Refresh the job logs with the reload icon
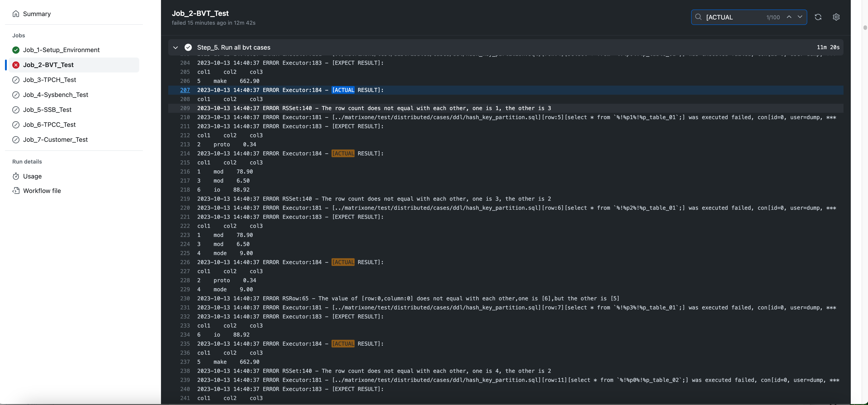Screen dimensions: 868x405 [x=818, y=17]
